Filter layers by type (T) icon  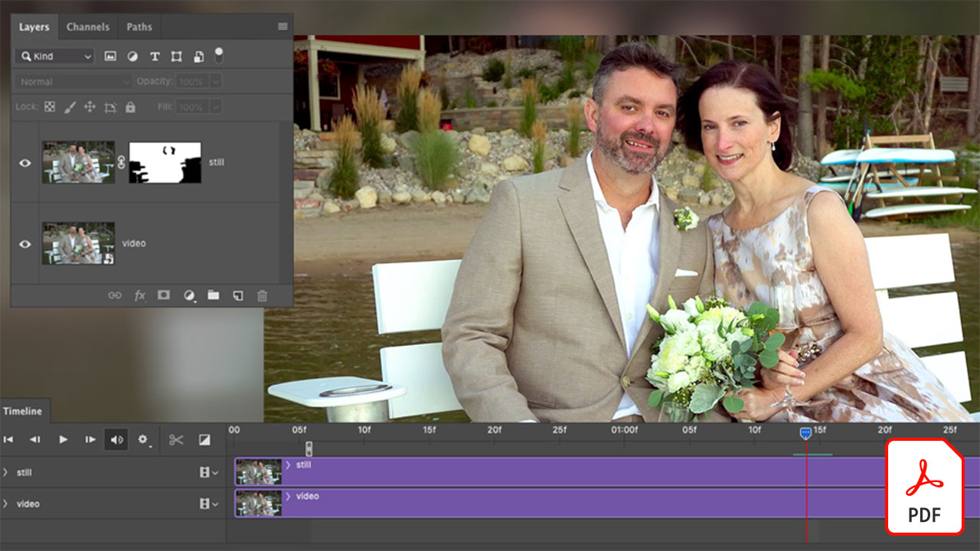click(x=154, y=56)
